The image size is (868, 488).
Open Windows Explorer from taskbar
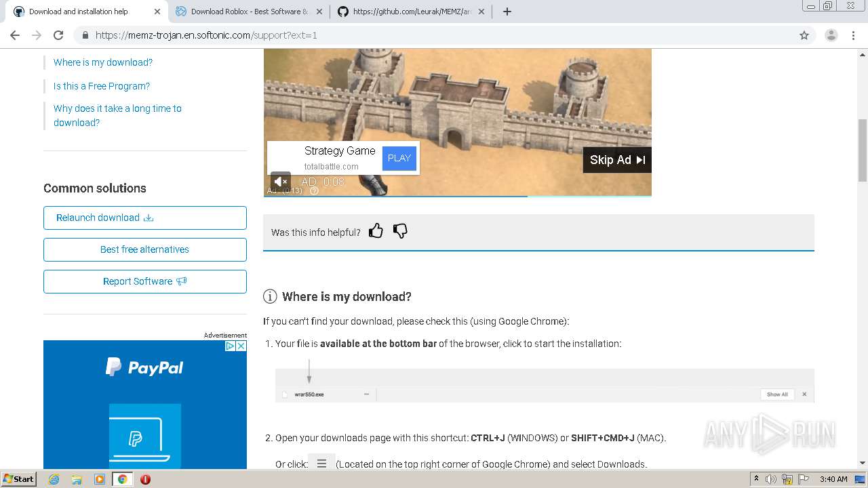pos(77,479)
